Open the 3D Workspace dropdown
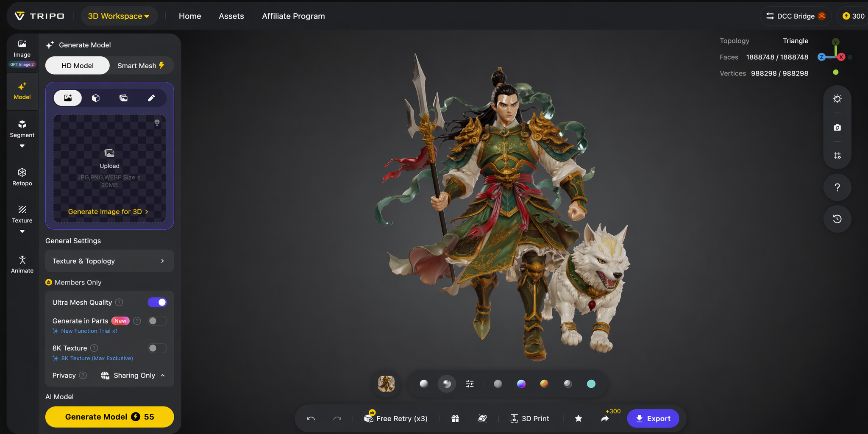This screenshot has height=434, width=868. [x=119, y=16]
